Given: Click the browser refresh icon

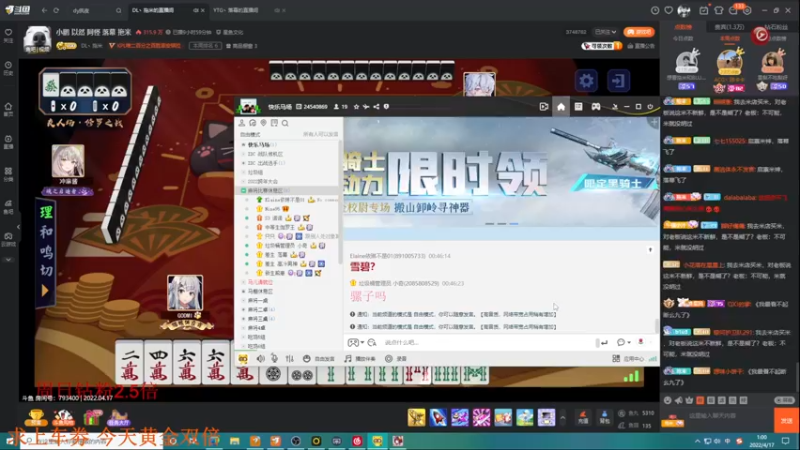Looking at the screenshot, I should [56, 10].
